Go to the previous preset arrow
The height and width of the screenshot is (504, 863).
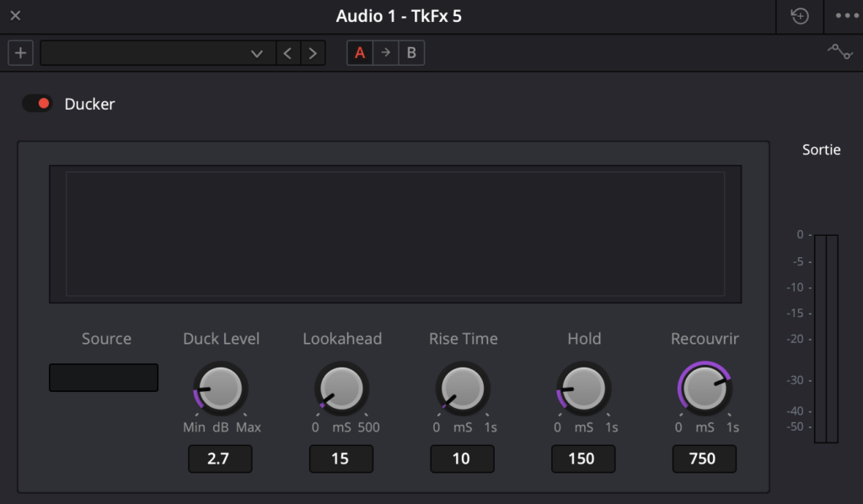coord(288,53)
